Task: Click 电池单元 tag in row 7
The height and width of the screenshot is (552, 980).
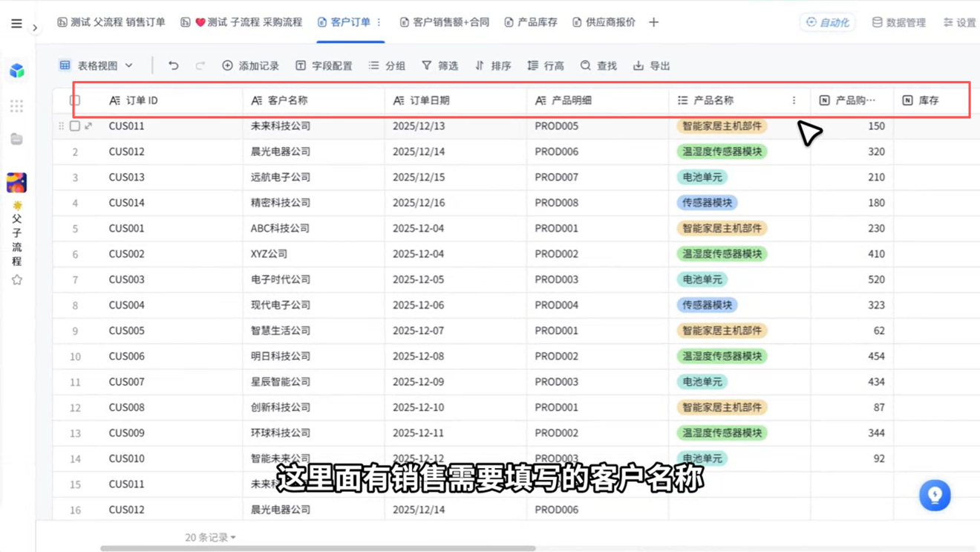Action: [702, 280]
